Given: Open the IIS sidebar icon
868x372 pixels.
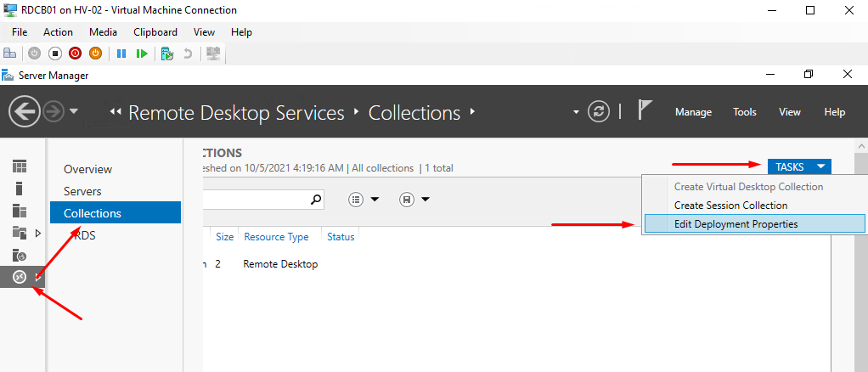Looking at the screenshot, I should coord(20,255).
